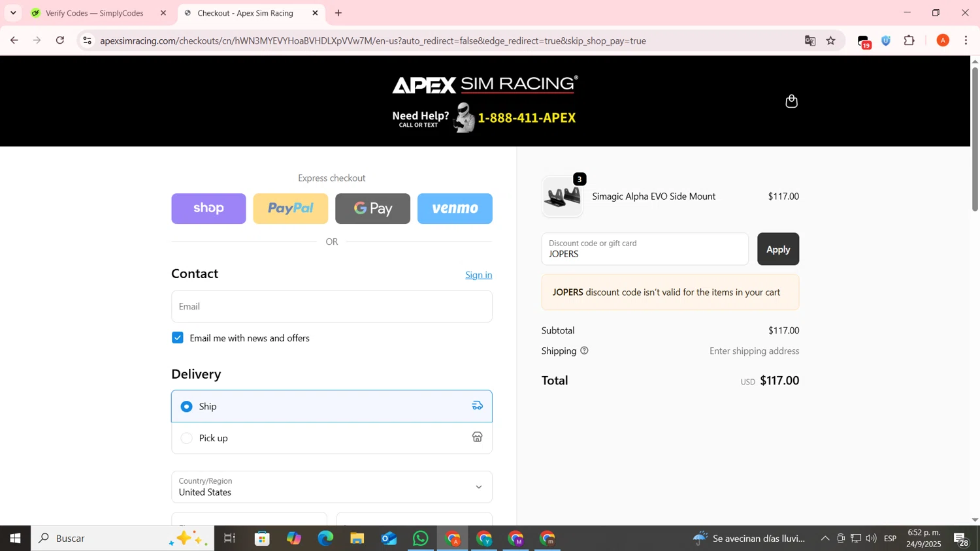Image resolution: width=980 pixels, height=551 pixels.
Task: Select the Pick up delivery option
Action: coord(332,438)
